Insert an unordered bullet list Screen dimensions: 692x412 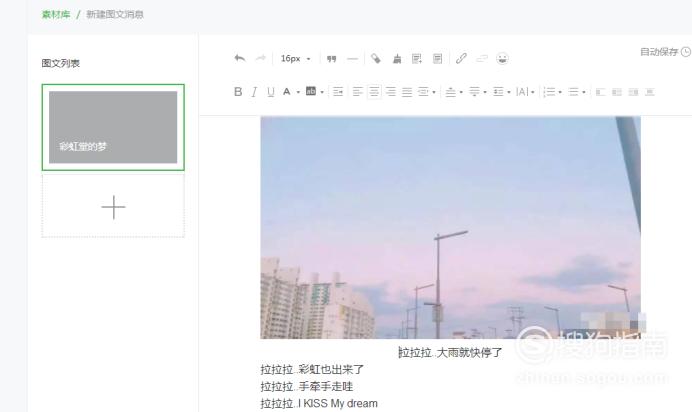pos(573,92)
